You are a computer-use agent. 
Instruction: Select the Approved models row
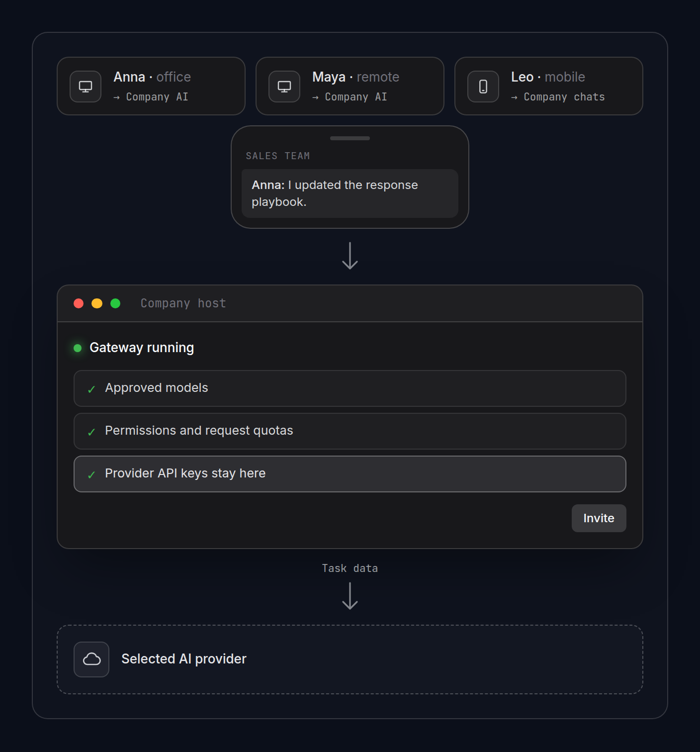click(x=350, y=388)
